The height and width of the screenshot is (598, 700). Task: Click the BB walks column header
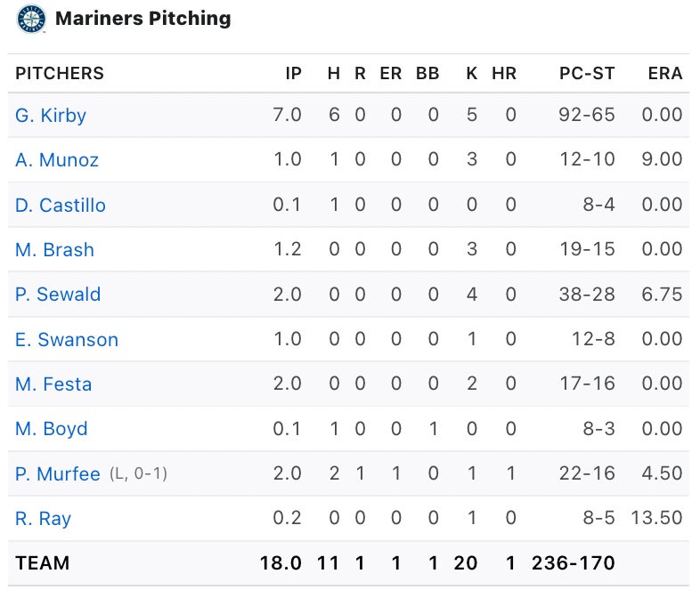click(x=427, y=74)
